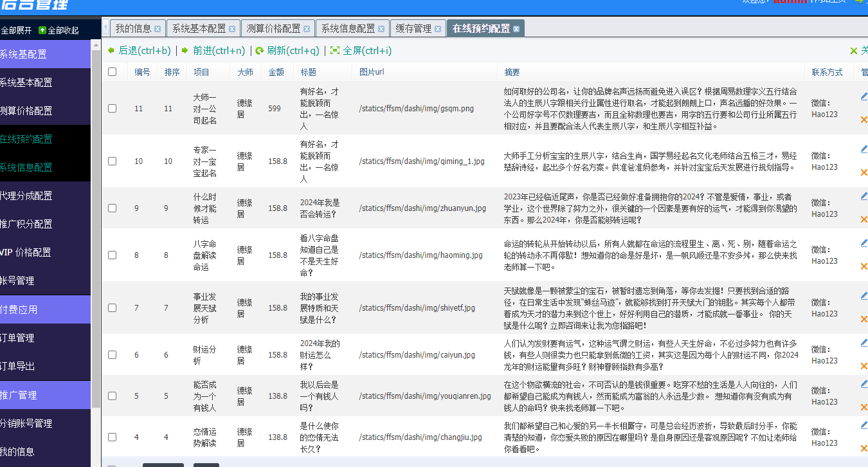Click the sidebar vertical scrollbar
Screen dimensions: 868x467
pyautogui.click(x=96, y=225)
